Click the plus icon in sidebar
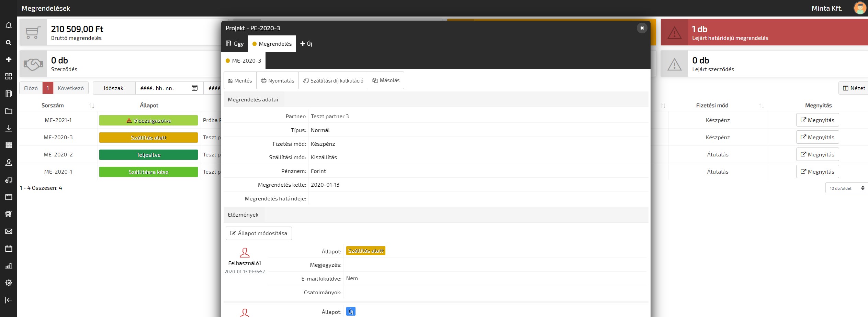This screenshot has width=868, height=317. point(9,59)
